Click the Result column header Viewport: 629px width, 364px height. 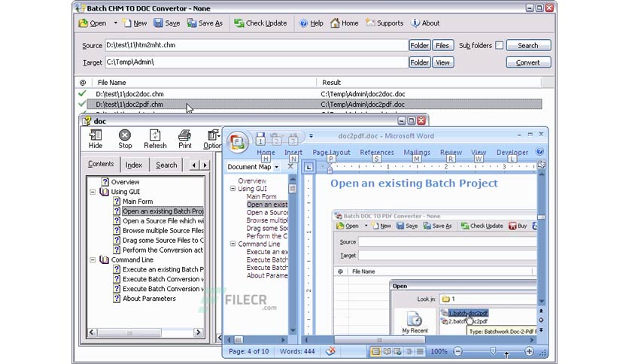tap(331, 83)
